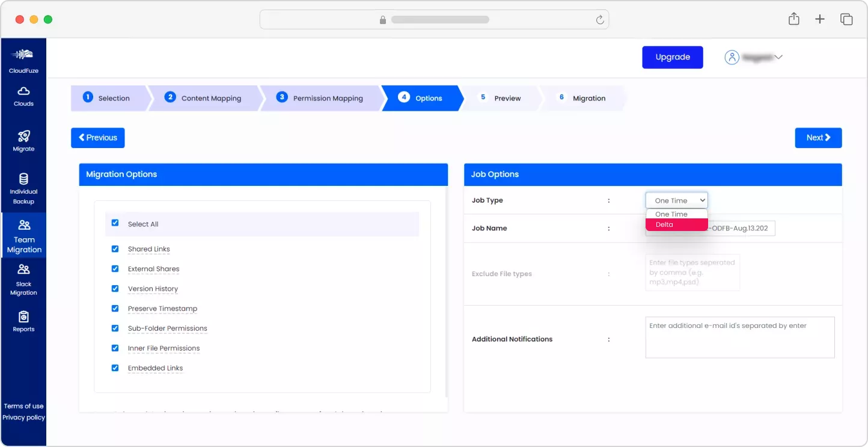
Task: Uncheck the Embedded Links checkbox
Action: coord(115,368)
